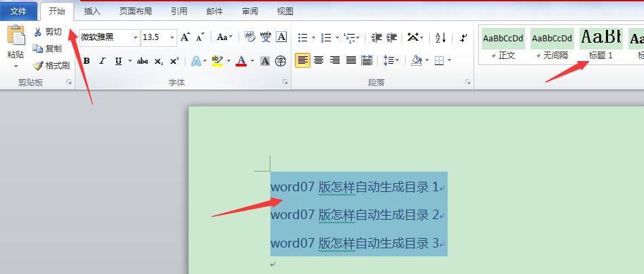The image size is (644, 274).
Task: Open the clipboard pane launcher
Action: tap(69, 83)
